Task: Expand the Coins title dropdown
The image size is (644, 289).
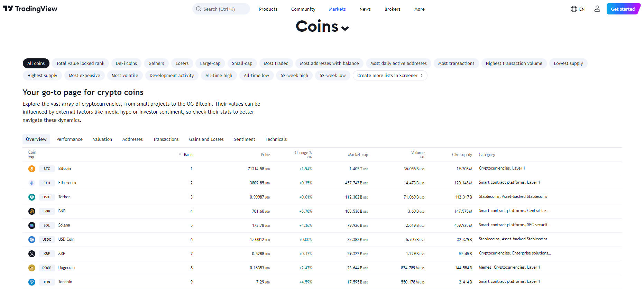Action: tap(345, 28)
